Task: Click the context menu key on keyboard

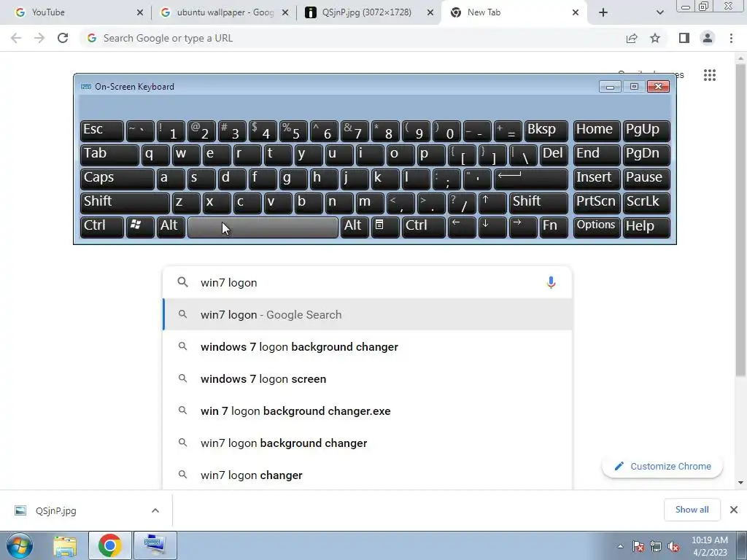Action: pos(385,227)
